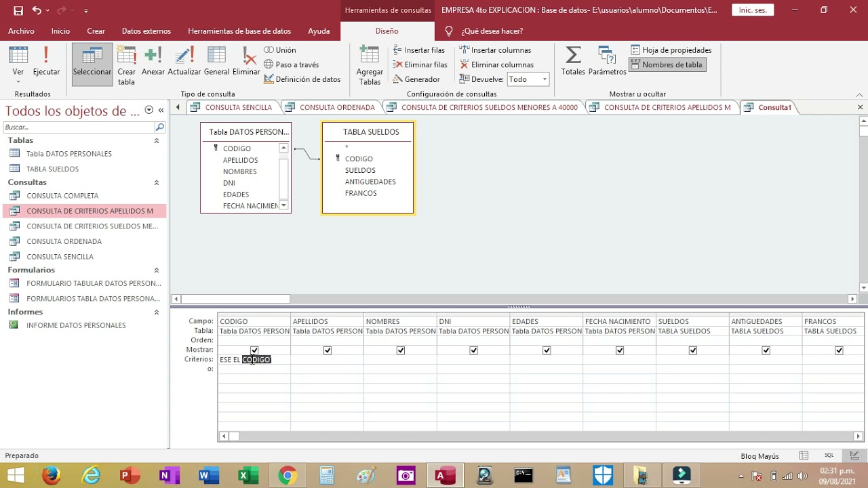Click Eliminar columnas
The width and height of the screenshot is (868, 488).
point(497,64)
